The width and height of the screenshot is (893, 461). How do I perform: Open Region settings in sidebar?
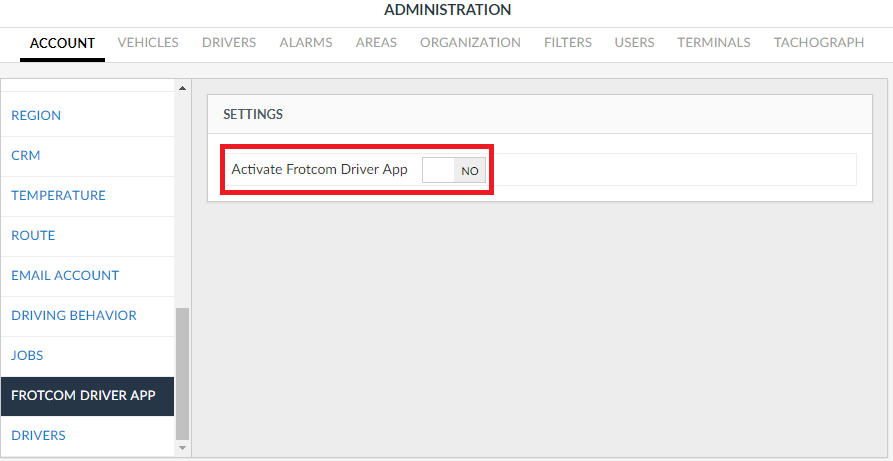pos(36,116)
